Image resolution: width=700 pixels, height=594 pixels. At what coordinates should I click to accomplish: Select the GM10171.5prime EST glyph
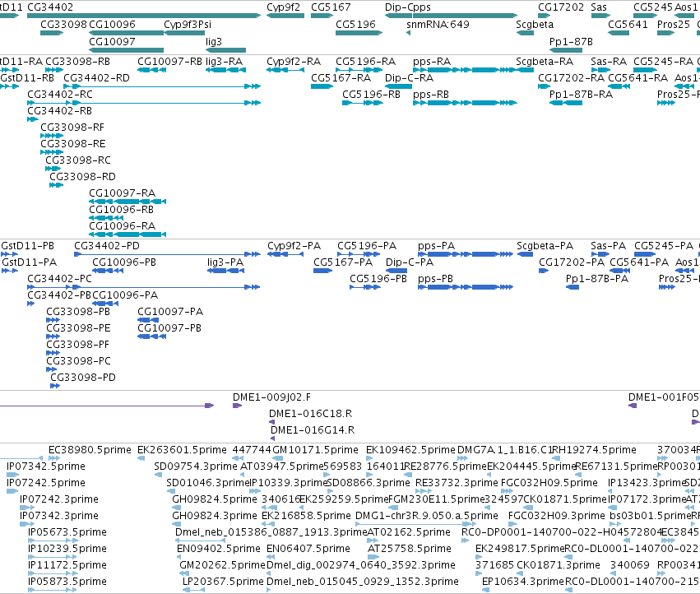tap(278, 458)
